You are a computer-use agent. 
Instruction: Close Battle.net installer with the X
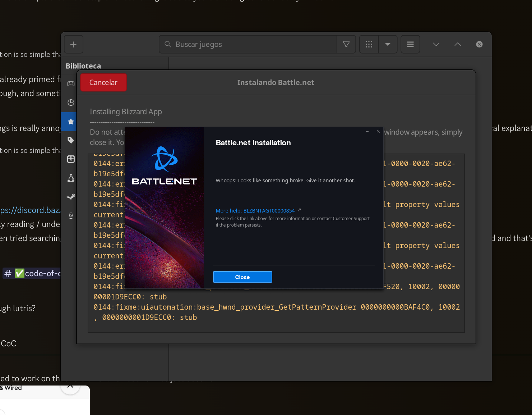[x=378, y=131]
